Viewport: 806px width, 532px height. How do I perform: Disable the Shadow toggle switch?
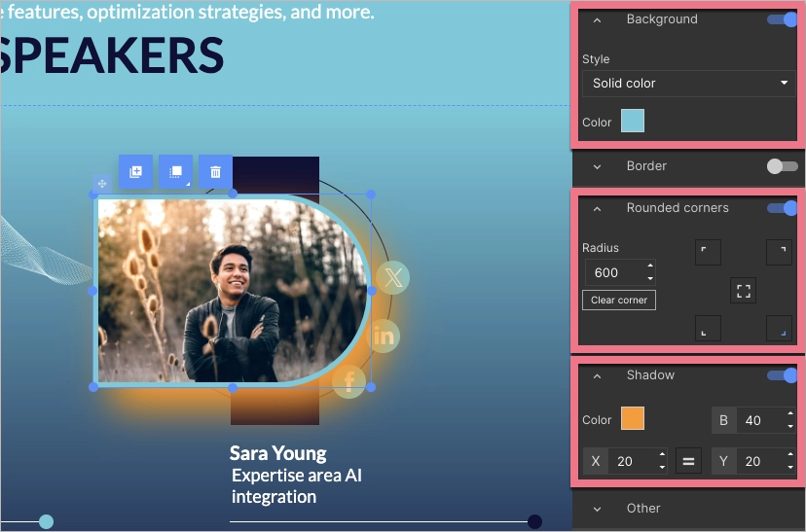pyautogui.click(x=782, y=375)
